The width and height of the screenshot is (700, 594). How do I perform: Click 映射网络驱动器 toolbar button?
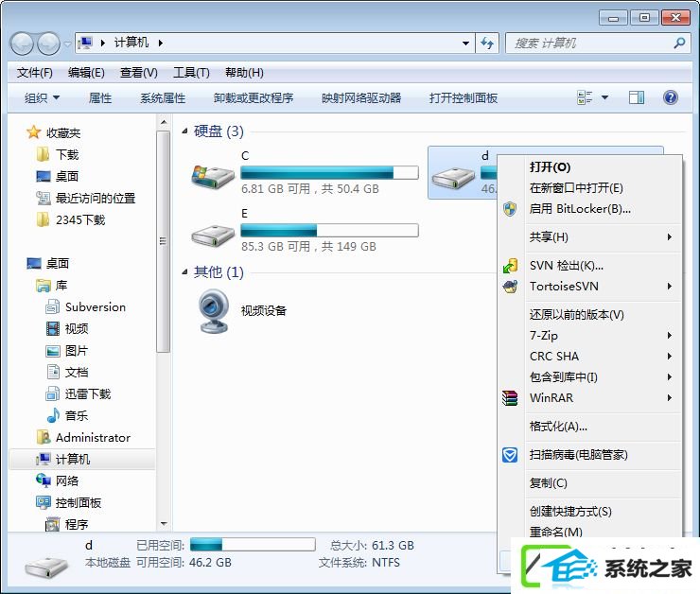pos(361,97)
